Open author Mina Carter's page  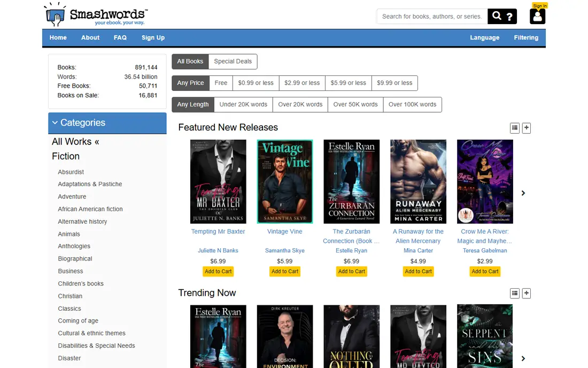pyautogui.click(x=418, y=250)
